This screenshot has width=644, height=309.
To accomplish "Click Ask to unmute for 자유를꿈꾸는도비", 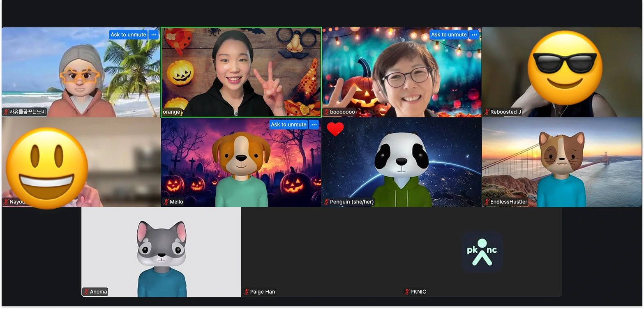I will [128, 35].
